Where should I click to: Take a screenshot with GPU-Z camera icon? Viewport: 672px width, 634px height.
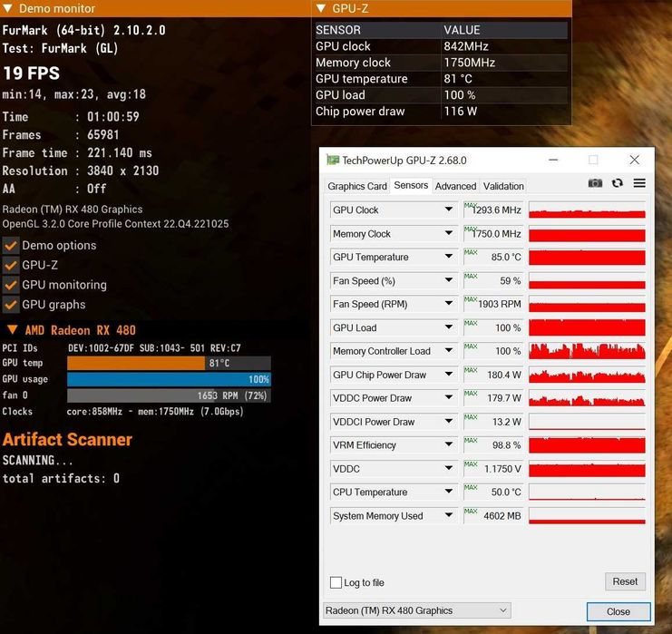(x=595, y=183)
